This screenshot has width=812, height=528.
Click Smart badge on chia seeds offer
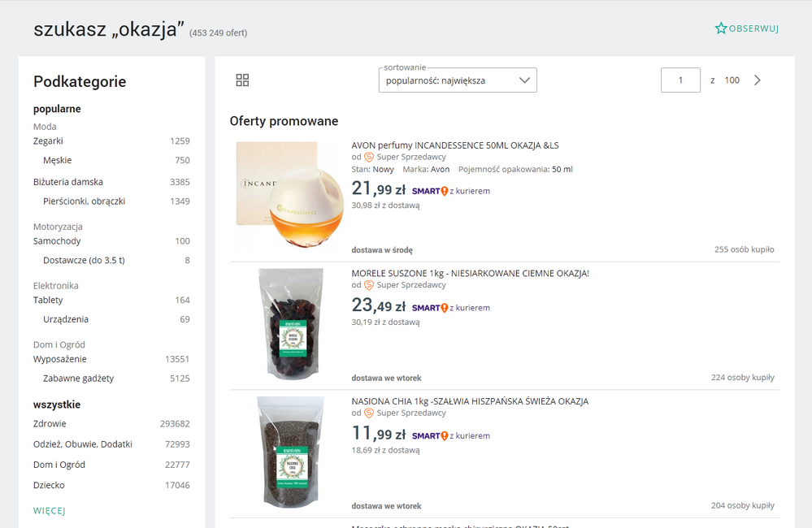click(430, 436)
